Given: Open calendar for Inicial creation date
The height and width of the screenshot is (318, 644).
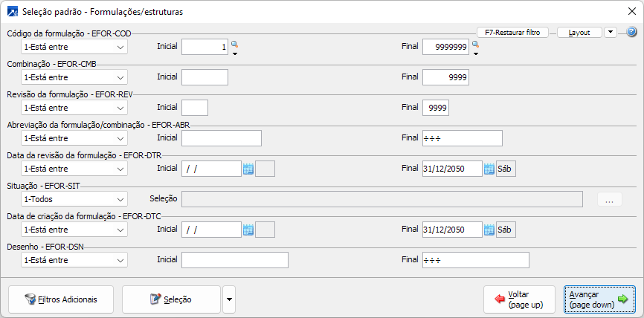Looking at the screenshot, I should click(x=248, y=230).
